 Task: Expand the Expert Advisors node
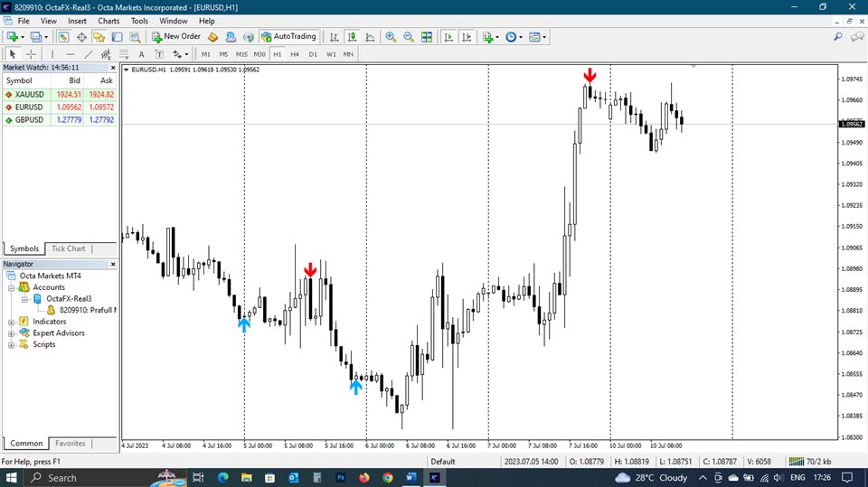pos(12,333)
